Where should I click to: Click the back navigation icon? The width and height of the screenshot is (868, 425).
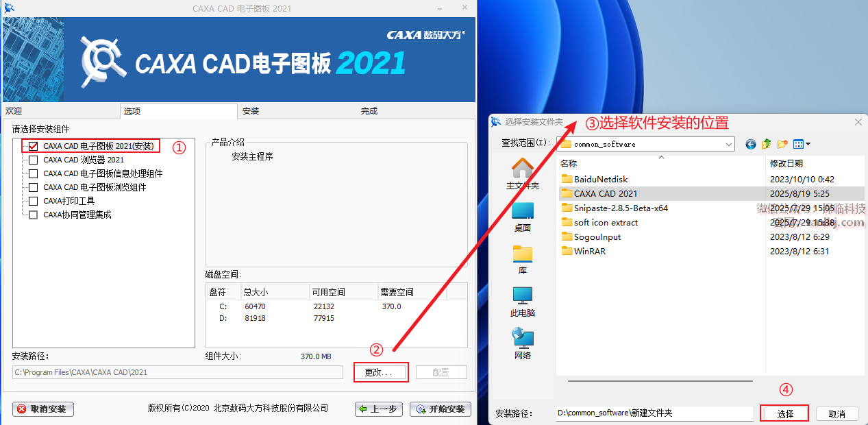coord(751,144)
